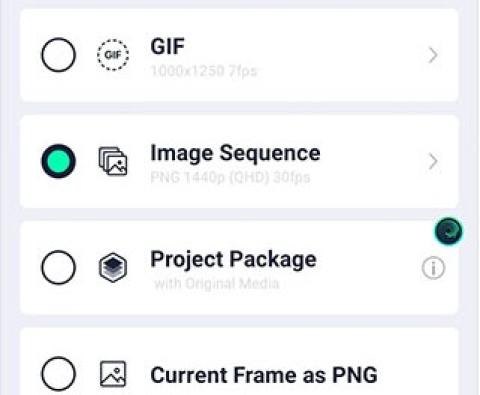Tap the floating dark green circular button
Screen dimensions: 480x395
[449, 231]
